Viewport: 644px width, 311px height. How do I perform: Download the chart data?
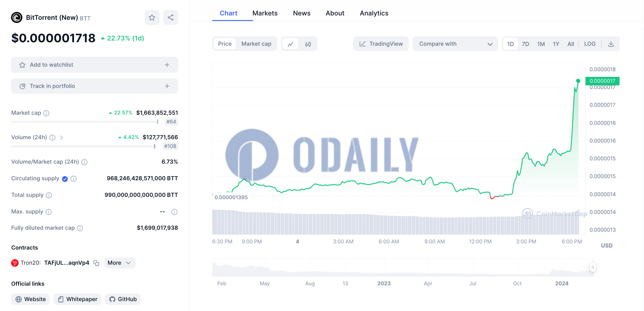click(x=611, y=44)
